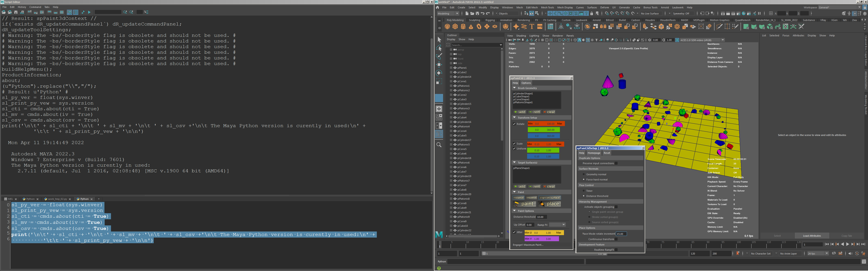868x271 pixels.
Task: Create a polygon sphere from the shelf
Action: (x=448, y=27)
